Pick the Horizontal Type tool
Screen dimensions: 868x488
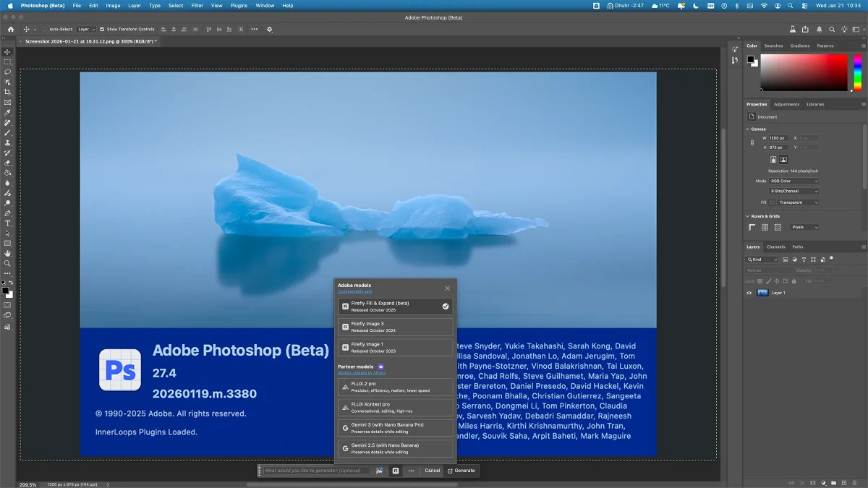(x=8, y=223)
